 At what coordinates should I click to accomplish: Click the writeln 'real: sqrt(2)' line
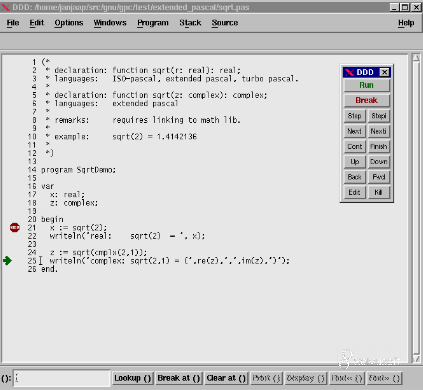[x=127, y=236]
